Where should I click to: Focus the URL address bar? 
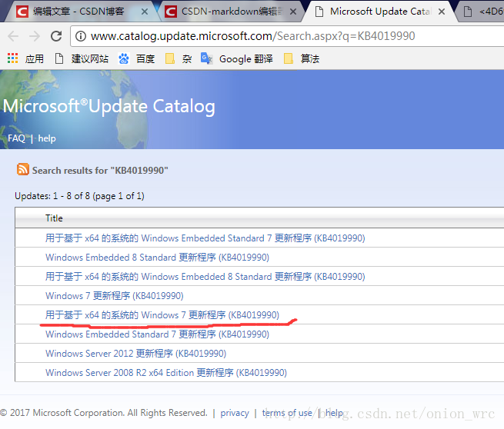click(287, 36)
